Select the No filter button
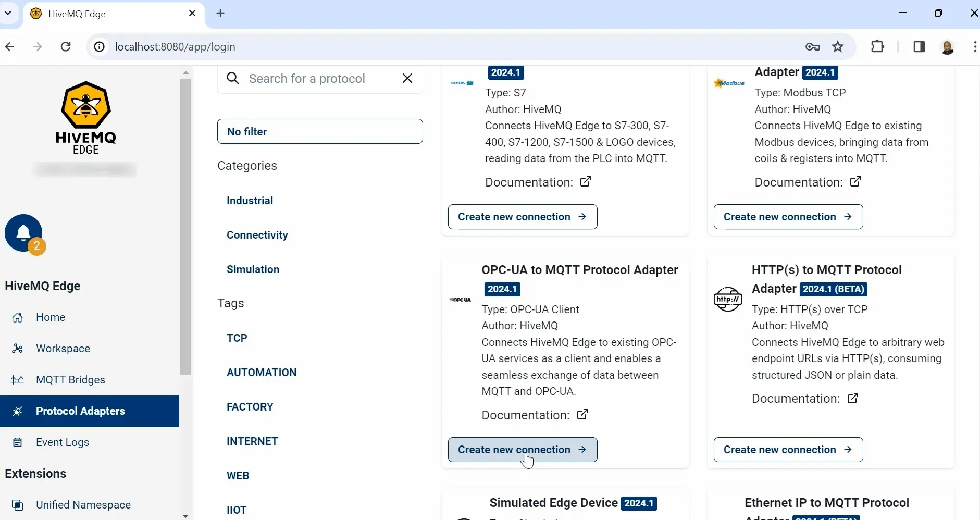980x520 pixels. (320, 131)
